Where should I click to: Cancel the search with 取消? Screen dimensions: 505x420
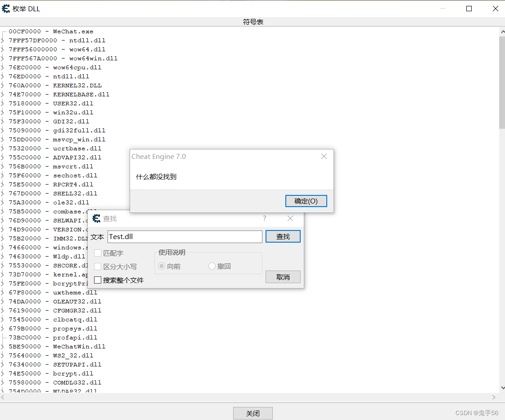click(283, 277)
